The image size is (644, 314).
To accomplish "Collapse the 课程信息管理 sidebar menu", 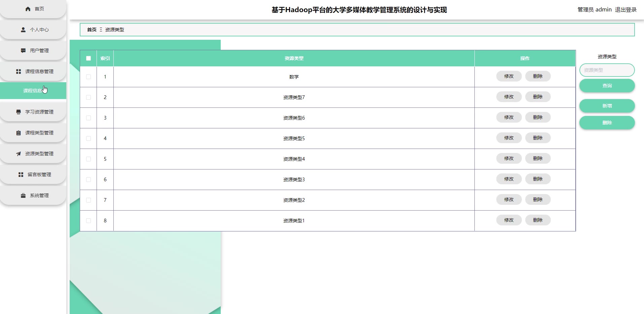I will [33, 71].
